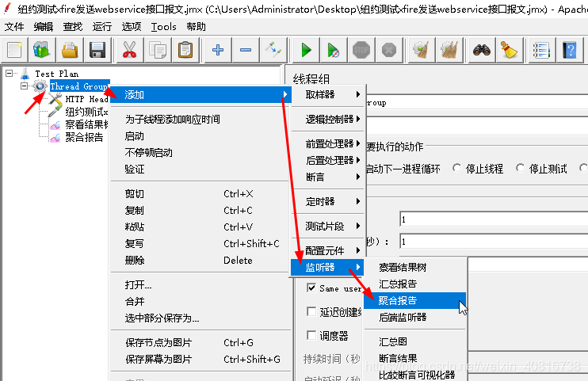Click 启动 in context menu
This screenshot has height=381, width=588.
tap(200, 136)
